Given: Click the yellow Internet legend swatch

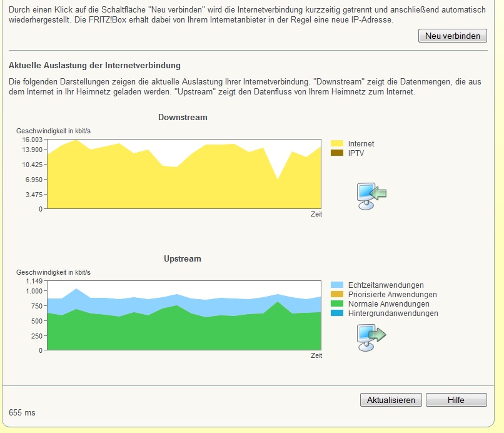Looking at the screenshot, I should (x=337, y=143).
